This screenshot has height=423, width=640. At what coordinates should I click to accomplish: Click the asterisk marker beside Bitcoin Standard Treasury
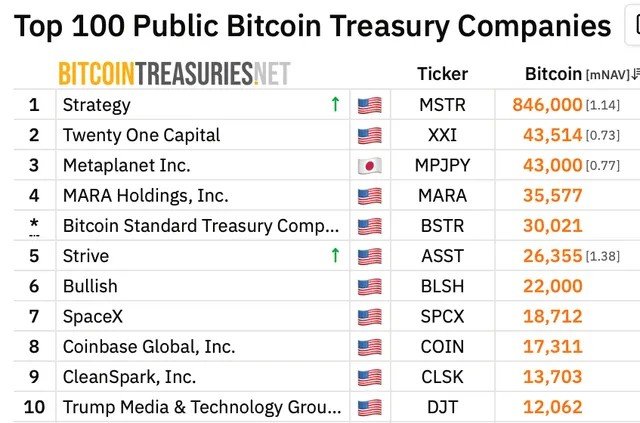(34, 225)
